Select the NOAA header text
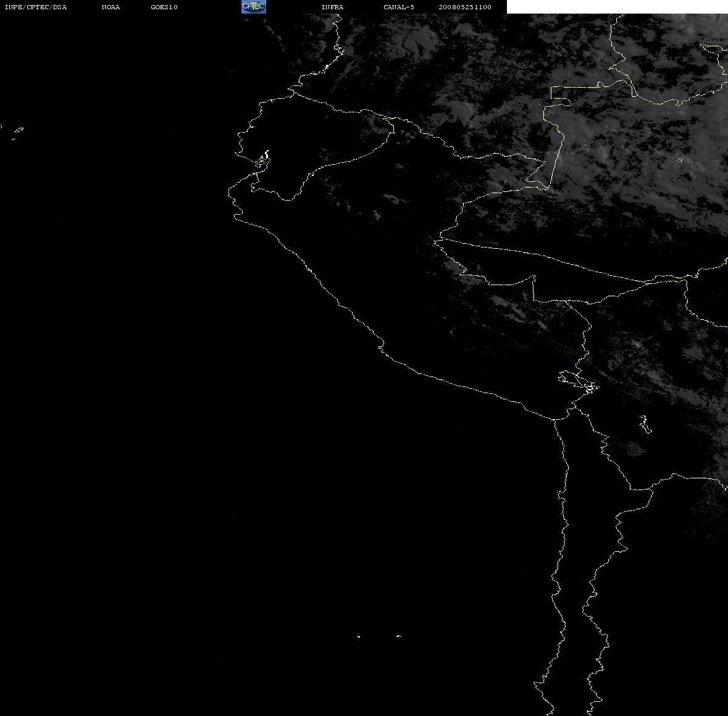 click(111, 7)
